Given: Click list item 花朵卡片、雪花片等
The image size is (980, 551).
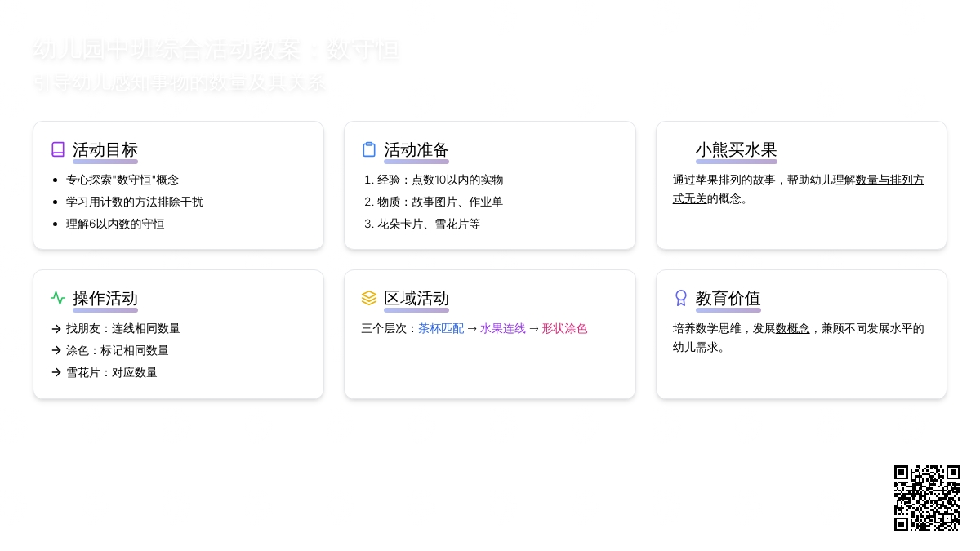Looking at the screenshot, I should [x=429, y=224].
